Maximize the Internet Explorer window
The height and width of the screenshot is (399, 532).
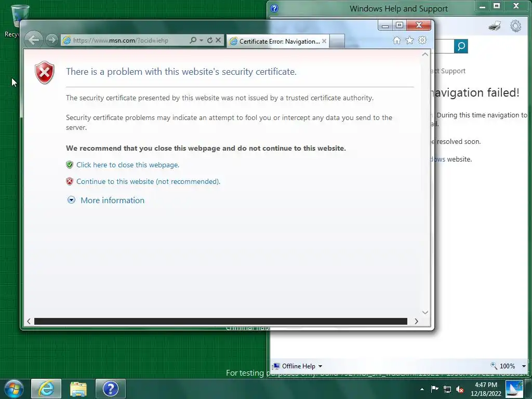click(x=400, y=25)
